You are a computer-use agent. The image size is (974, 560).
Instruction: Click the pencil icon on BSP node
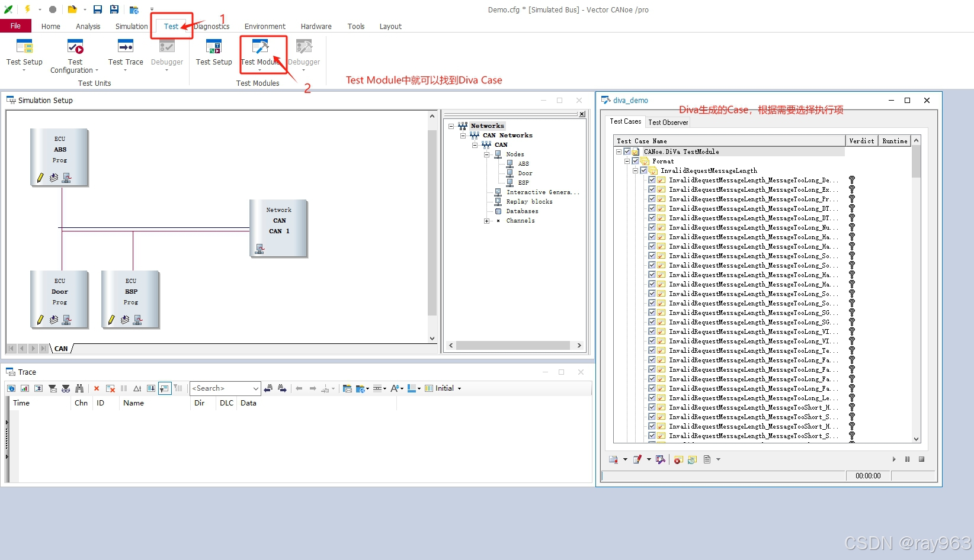[111, 320]
